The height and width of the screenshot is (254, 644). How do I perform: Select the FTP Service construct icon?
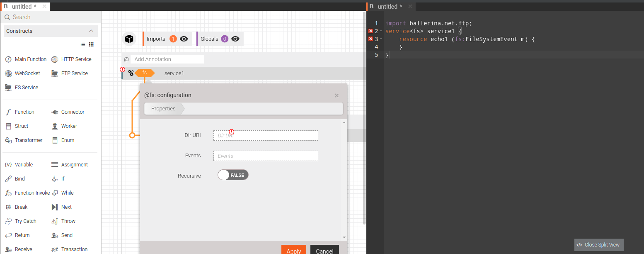click(x=55, y=73)
